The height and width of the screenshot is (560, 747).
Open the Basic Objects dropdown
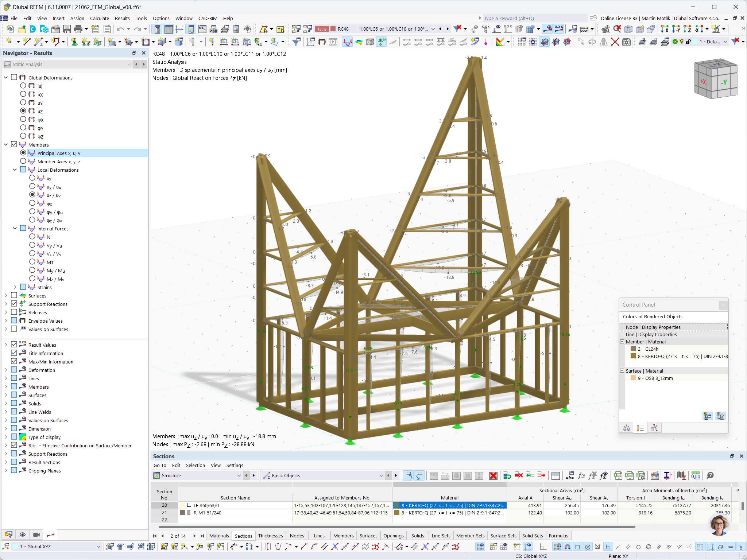(381, 475)
